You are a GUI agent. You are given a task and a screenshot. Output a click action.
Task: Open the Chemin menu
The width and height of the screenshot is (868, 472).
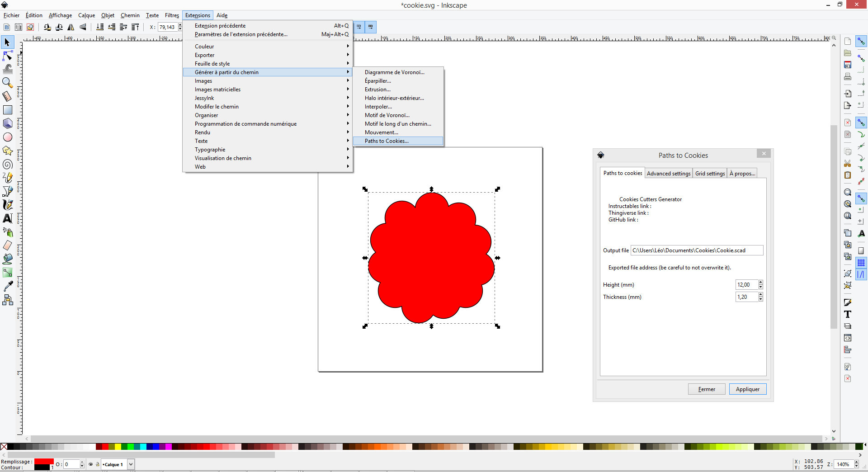tap(130, 15)
